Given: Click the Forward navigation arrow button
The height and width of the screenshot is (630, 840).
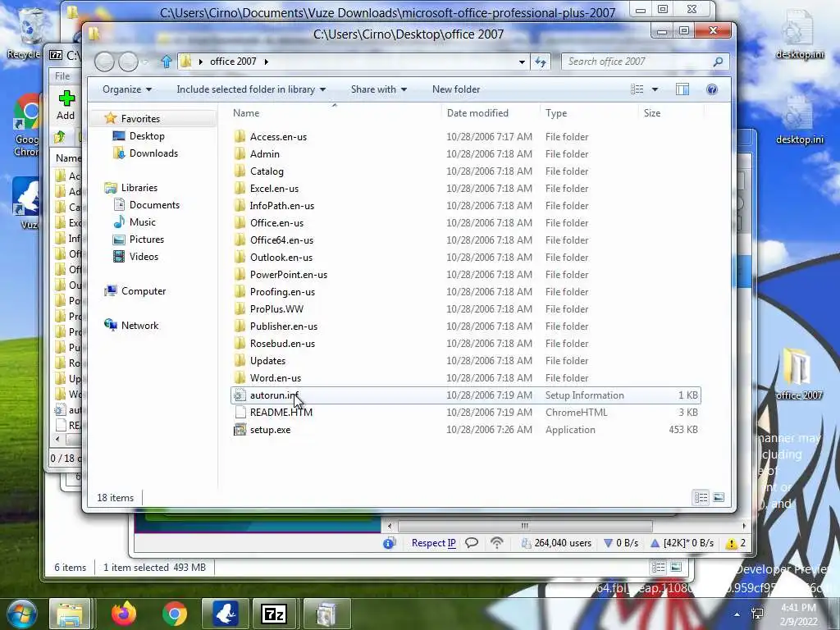Looking at the screenshot, I should coord(128,62).
